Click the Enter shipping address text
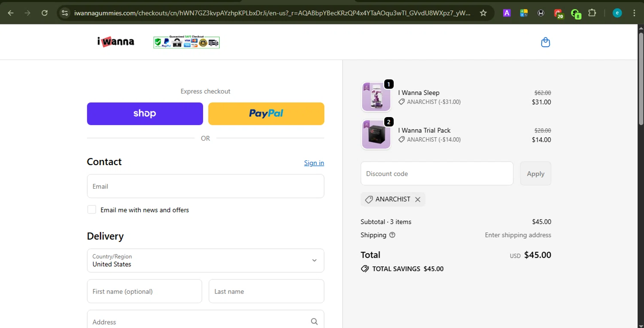This screenshot has width=644, height=328. point(518,235)
